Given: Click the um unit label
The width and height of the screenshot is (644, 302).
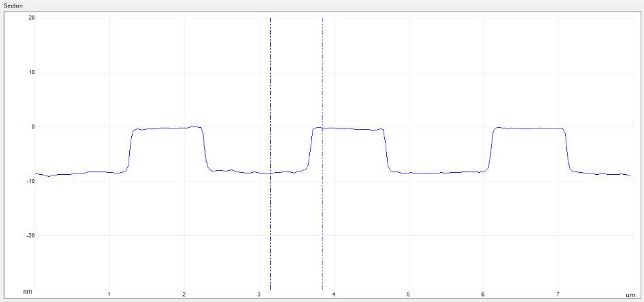Looking at the screenshot, I should 629,295.
